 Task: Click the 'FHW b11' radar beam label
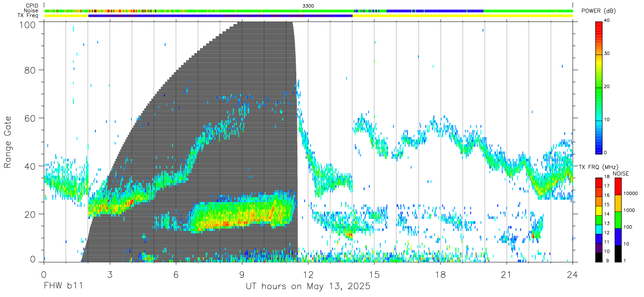click(63, 287)
